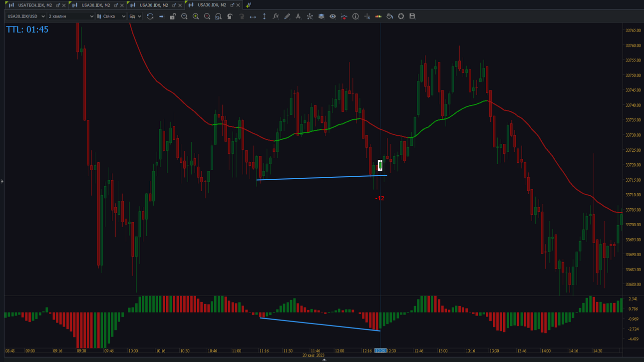Click the 33765.00 price axis label
The width and height of the screenshot is (644, 362).
[x=633, y=30]
